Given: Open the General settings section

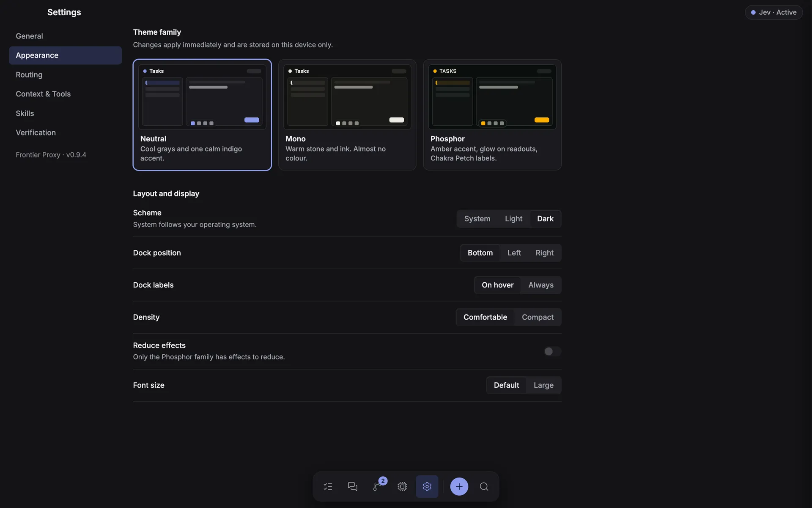Looking at the screenshot, I should pyautogui.click(x=65, y=36).
